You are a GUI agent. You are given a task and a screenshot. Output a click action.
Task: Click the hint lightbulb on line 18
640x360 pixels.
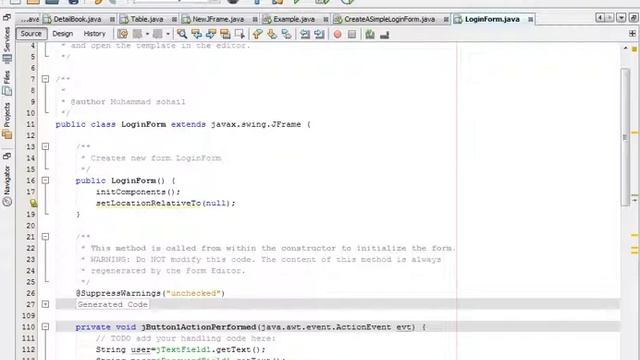33,203
